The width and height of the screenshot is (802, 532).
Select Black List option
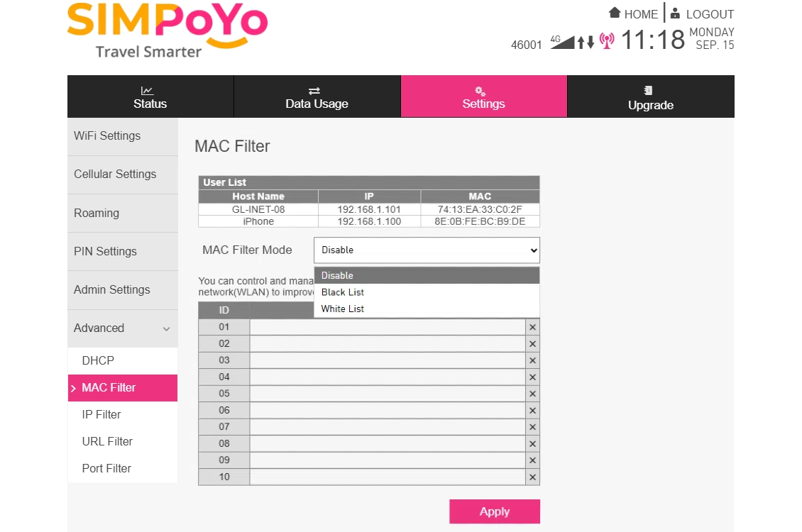point(343,292)
